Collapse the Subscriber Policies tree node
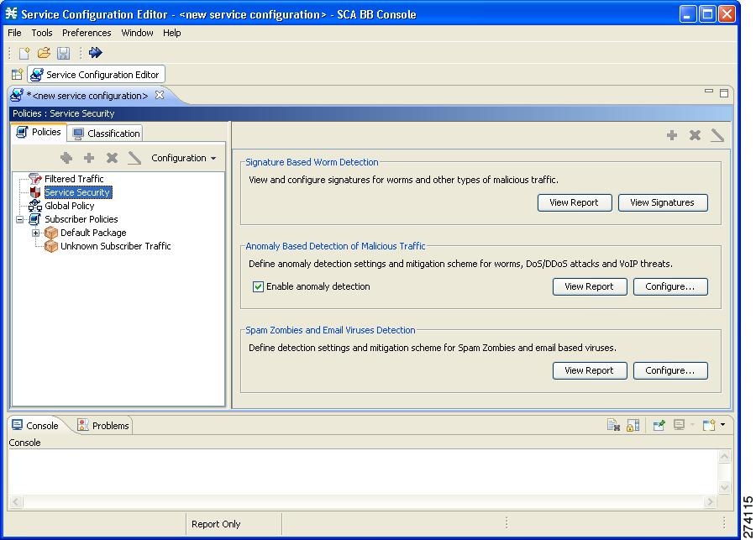Screen dimensions: 756x540 pyautogui.click(x=20, y=219)
